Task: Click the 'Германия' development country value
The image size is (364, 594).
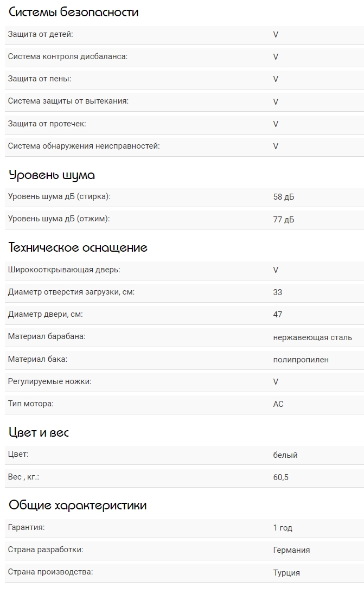Action: click(x=291, y=550)
